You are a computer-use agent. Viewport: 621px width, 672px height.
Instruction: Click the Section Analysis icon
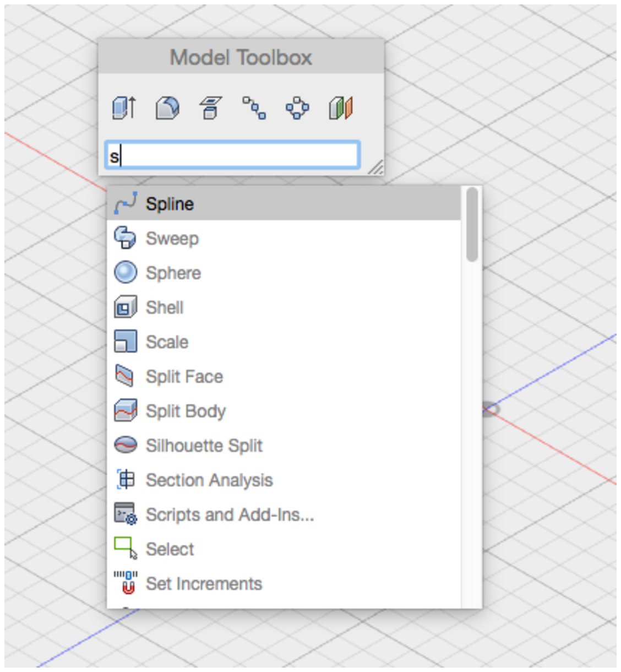(x=126, y=480)
